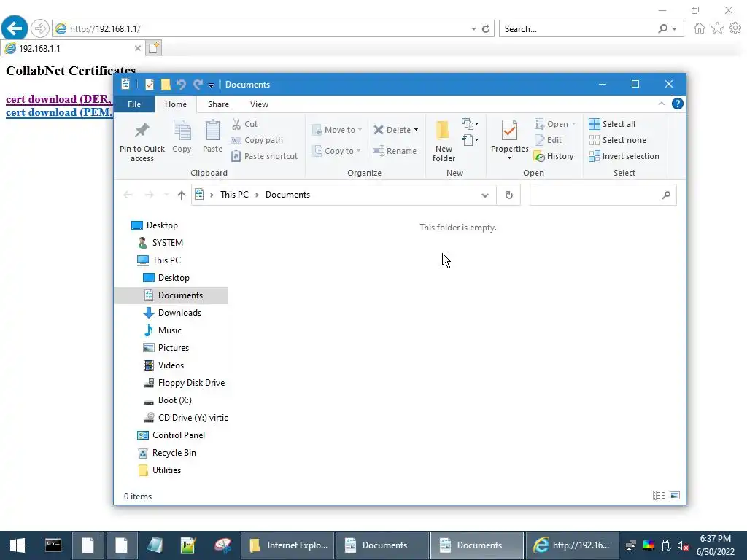Expand the Delete dropdown arrow

point(416,130)
